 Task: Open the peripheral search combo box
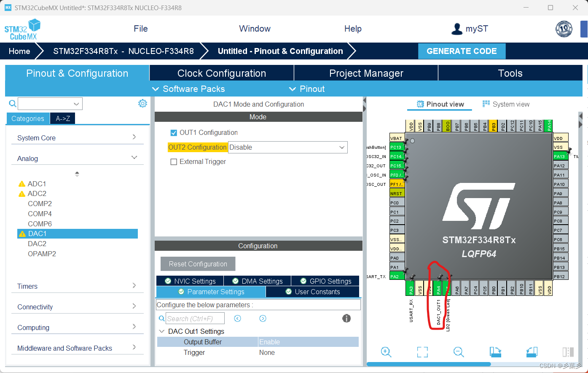(x=50, y=104)
